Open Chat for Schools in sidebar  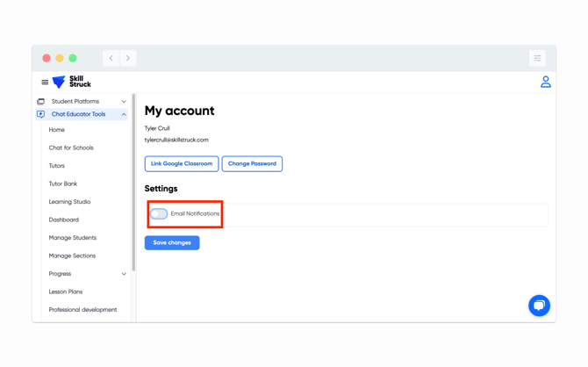pyautogui.click(x=71, y=148)
